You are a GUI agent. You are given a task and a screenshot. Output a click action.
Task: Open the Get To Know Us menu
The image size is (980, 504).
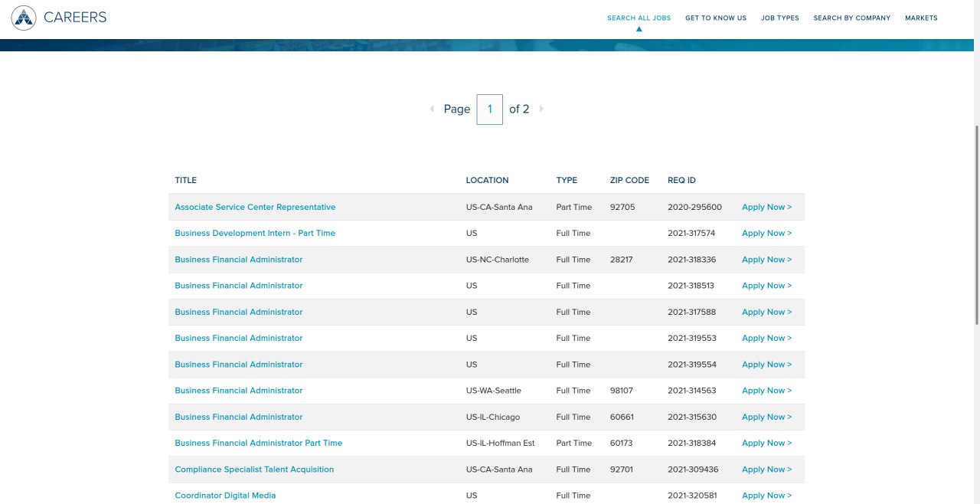click(x=716, y=18)
